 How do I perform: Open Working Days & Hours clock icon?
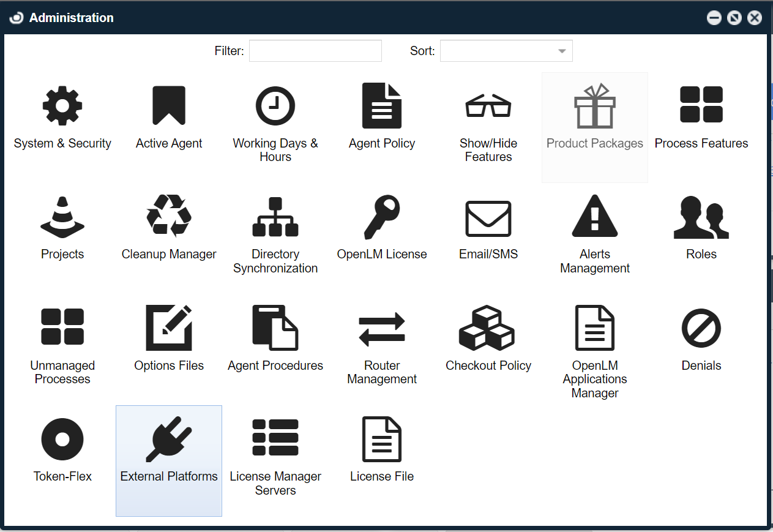(x=275, y=106)
